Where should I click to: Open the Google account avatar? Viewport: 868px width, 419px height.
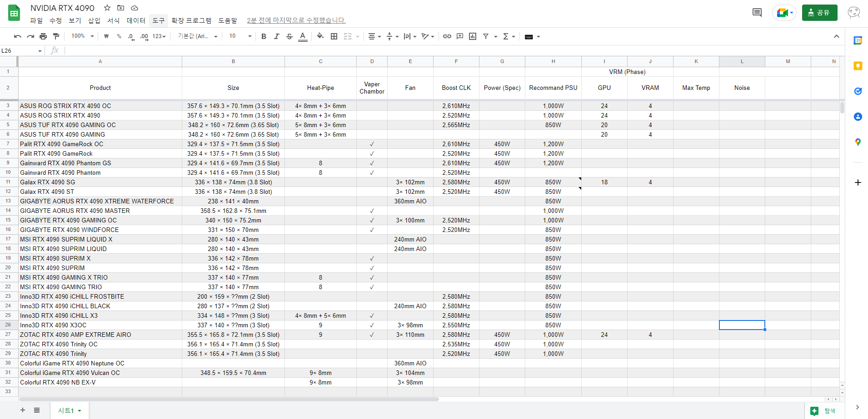coord(854,13)
